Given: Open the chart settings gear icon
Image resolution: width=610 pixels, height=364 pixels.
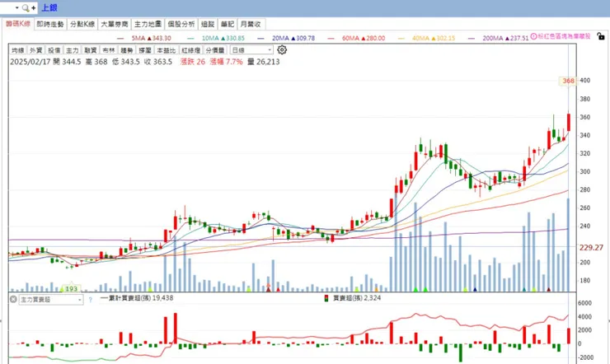Looking at the screenshot, I should coord(282,49).
